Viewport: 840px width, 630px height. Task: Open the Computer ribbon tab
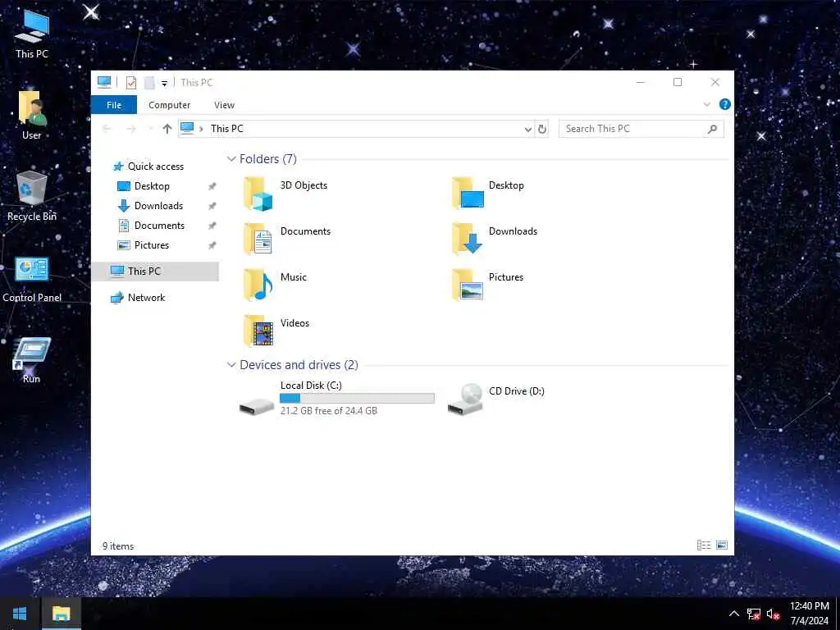[169, 105]
